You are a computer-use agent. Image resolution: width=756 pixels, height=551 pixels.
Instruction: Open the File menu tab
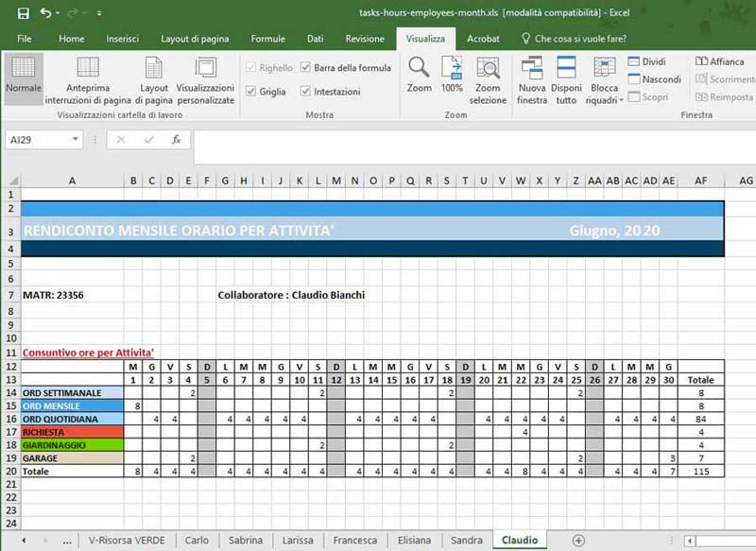coord(25,39)
